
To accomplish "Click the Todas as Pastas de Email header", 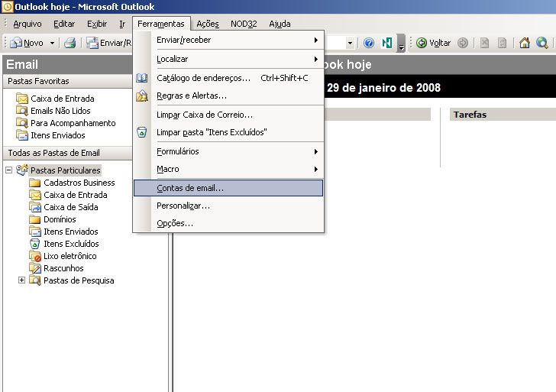I will pos(68,153).
